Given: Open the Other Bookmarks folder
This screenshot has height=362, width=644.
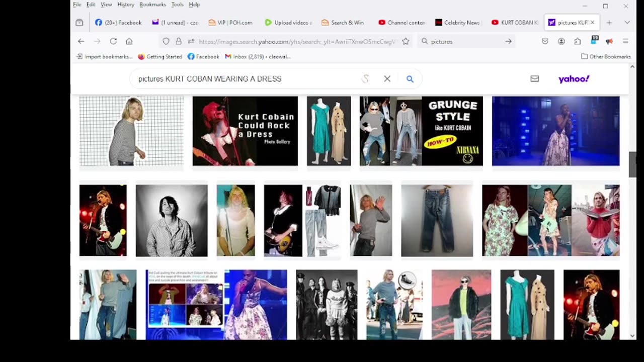Looking at the screenshot, I should pos(606,57).
